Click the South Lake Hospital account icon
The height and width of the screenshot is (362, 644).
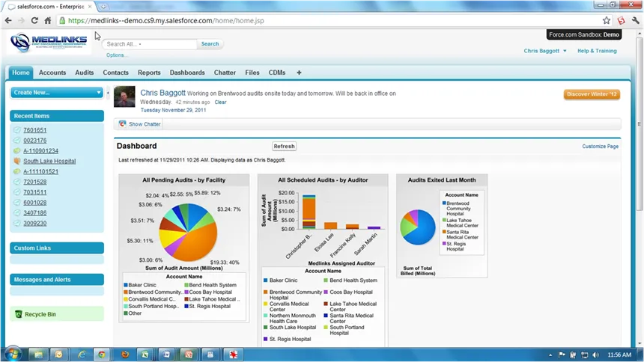click(16, 161)
